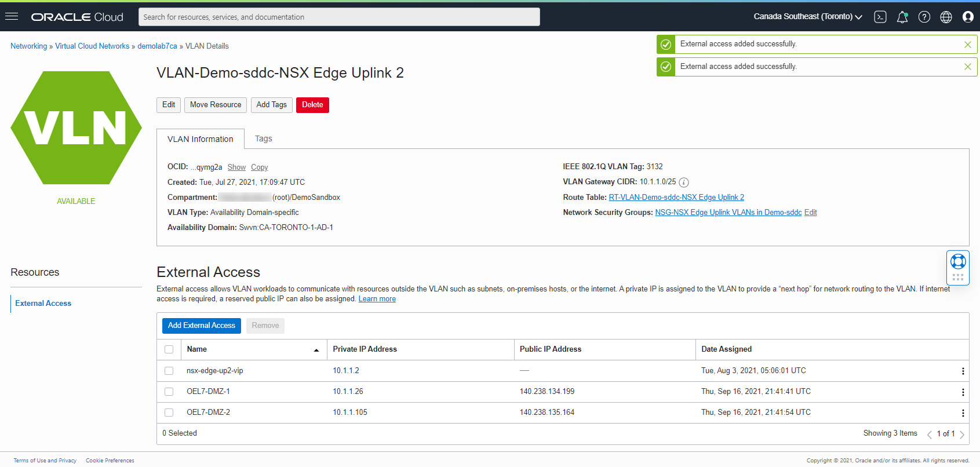Open the hamburger navigation menu
980x467 pixels.
click(x=12, y=16)
